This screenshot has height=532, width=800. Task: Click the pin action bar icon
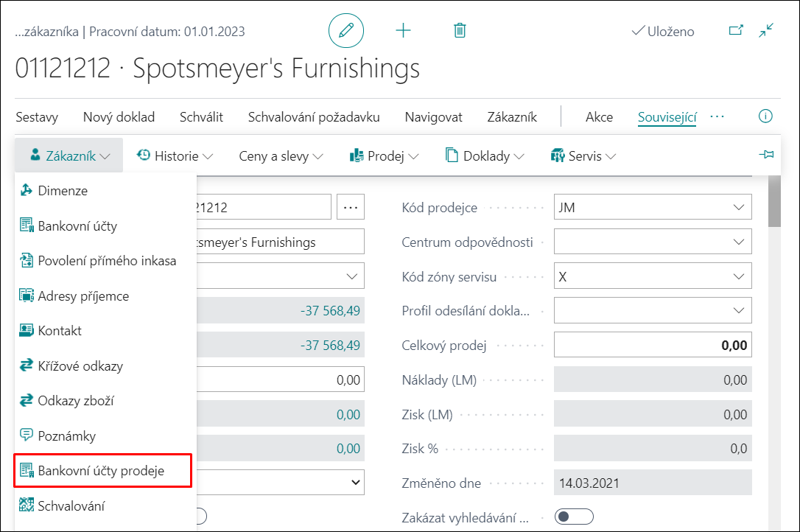(766, 155)
